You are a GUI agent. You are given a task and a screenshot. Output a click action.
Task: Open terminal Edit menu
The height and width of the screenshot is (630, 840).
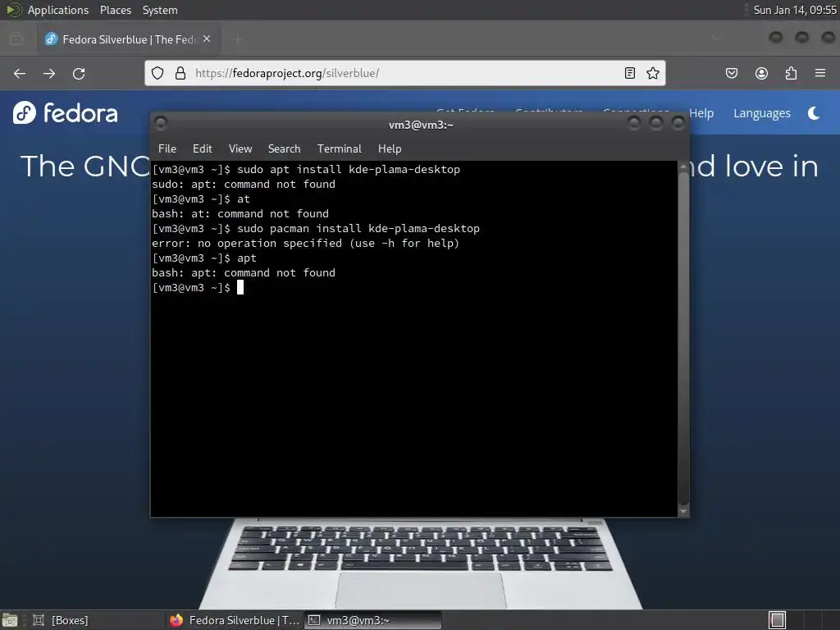tap(203, 149)
